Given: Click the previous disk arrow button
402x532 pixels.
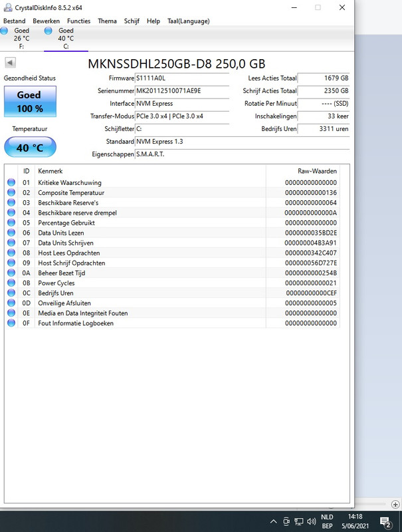Looking at the screenshot, I should [x=10, y=63].
